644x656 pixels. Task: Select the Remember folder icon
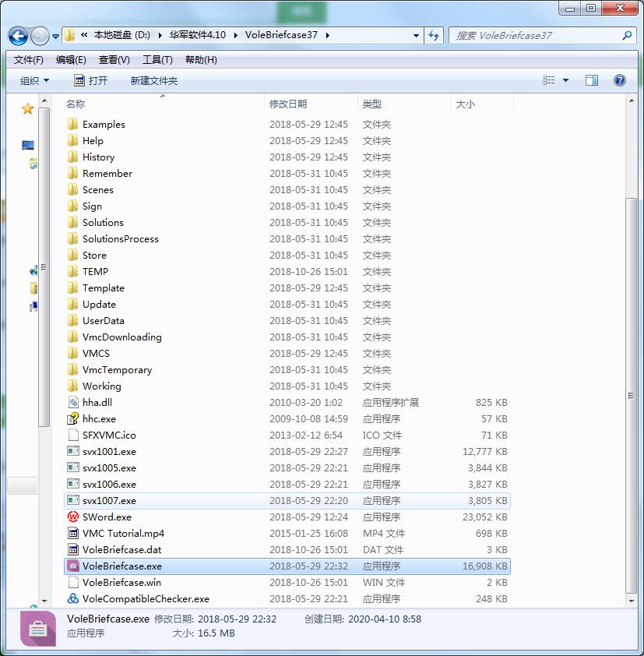[x=72, y=173]
